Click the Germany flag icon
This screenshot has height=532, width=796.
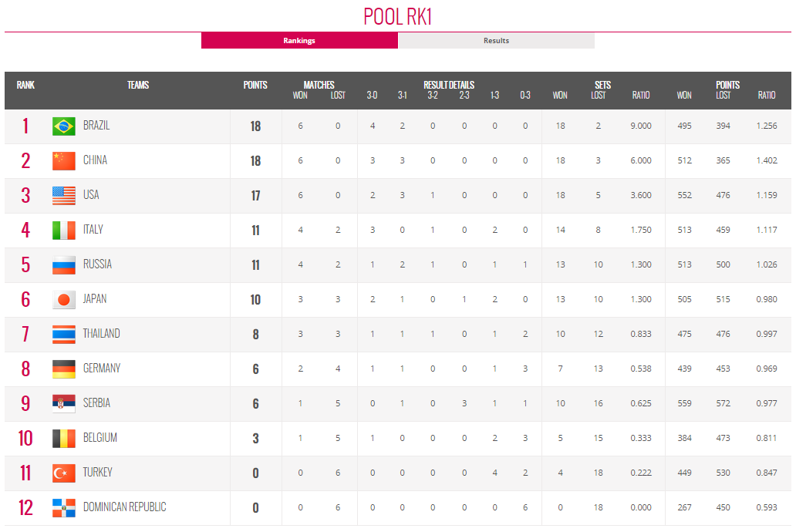[63, 369]
